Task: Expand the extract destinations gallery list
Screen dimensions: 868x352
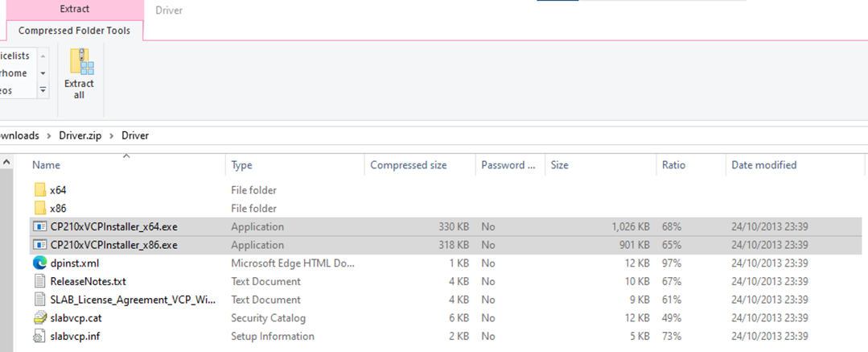Action: (x=43, y=89)
